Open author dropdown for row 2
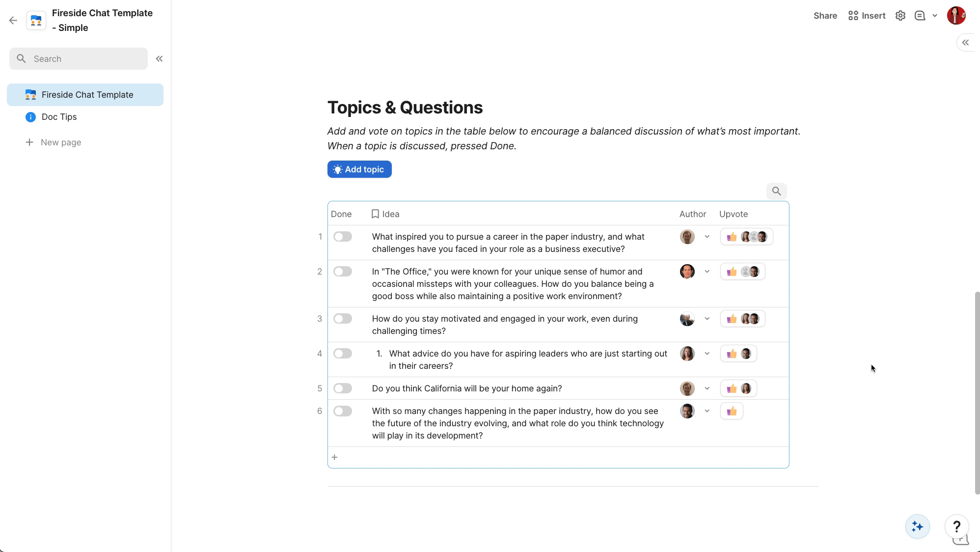This screenshot has height=552, width=980. pos(707,272)
